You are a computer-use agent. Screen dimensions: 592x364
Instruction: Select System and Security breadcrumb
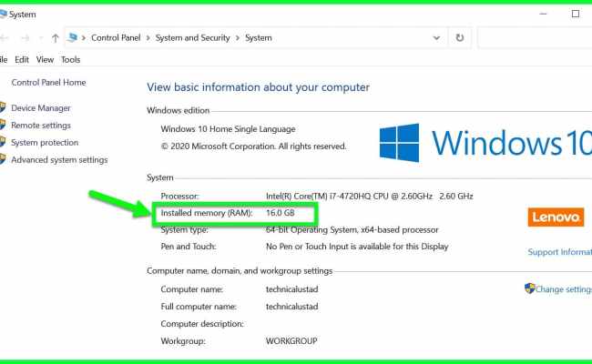[x=192, y=37]
